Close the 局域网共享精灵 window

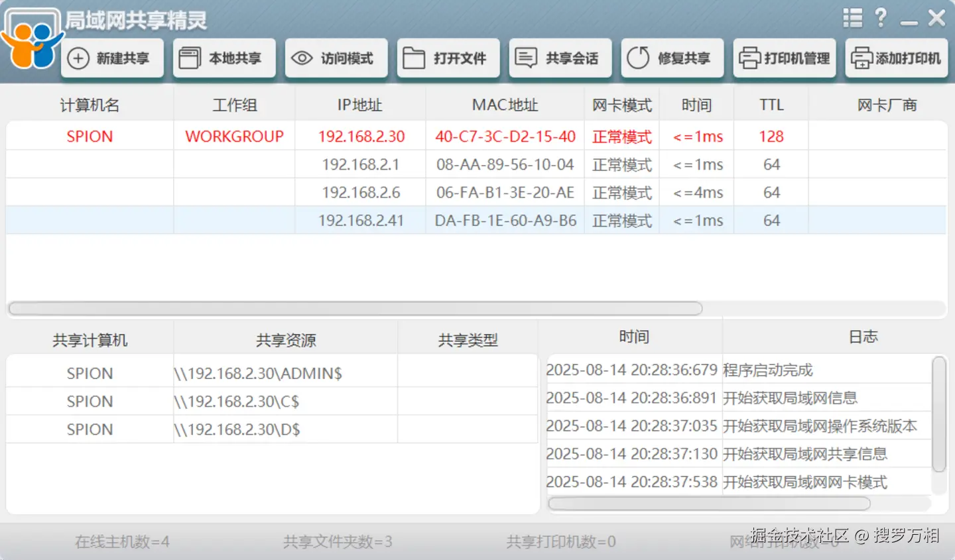click(936, 18)
